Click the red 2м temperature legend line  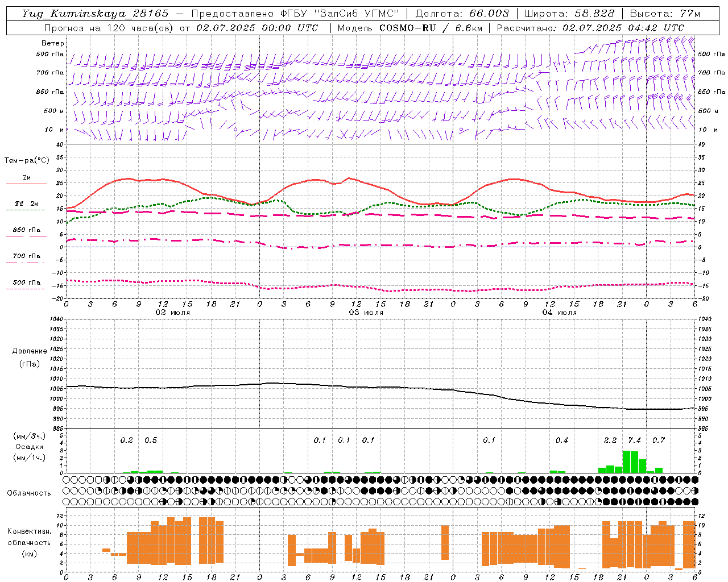26,184
